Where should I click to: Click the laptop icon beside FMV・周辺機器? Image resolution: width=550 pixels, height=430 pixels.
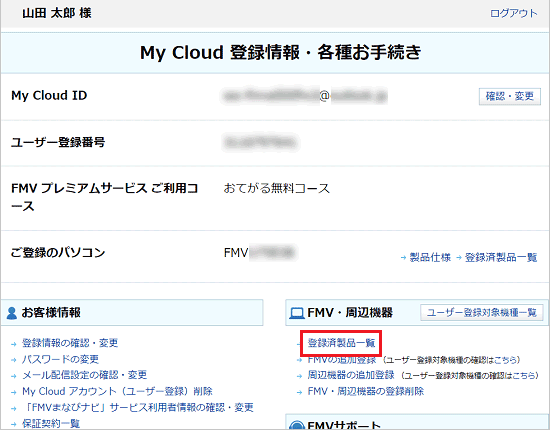pyautogui.click(x=296, y=313)
